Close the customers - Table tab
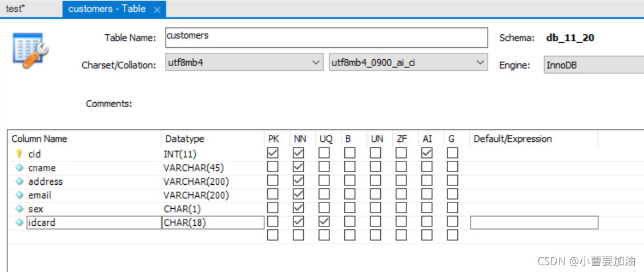The image size is (644, 272). 156,10
